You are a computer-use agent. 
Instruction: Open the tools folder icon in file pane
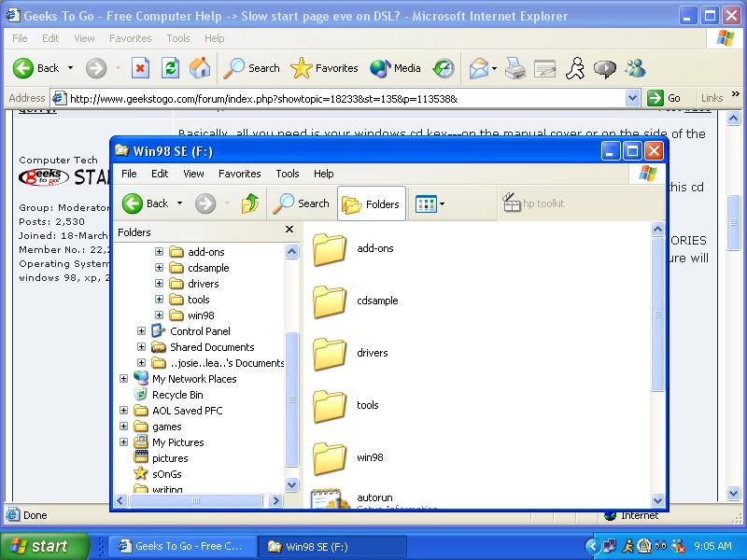(329, 406)
